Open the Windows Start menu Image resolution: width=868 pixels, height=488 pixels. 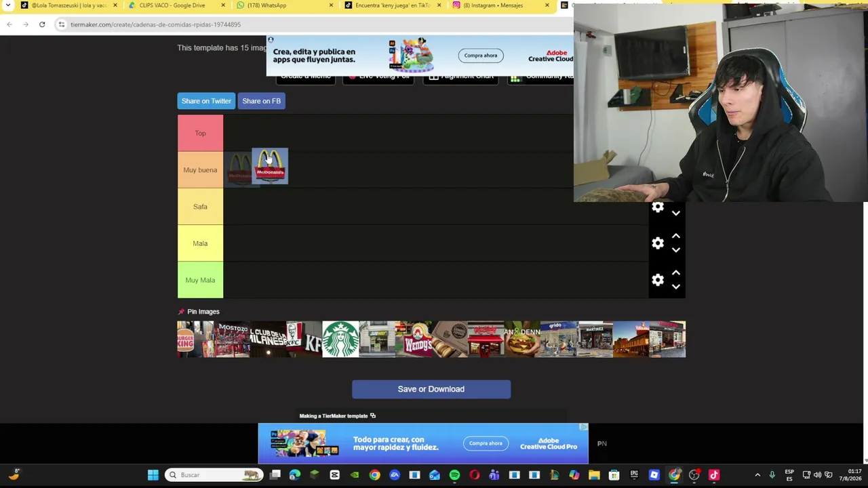pos(153,475)
